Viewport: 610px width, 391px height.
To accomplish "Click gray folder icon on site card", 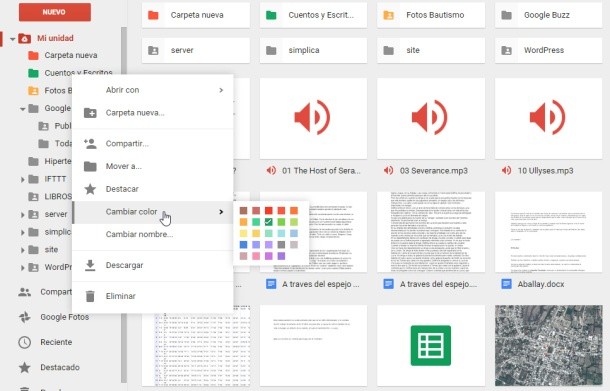I will (x=389, y=50).
